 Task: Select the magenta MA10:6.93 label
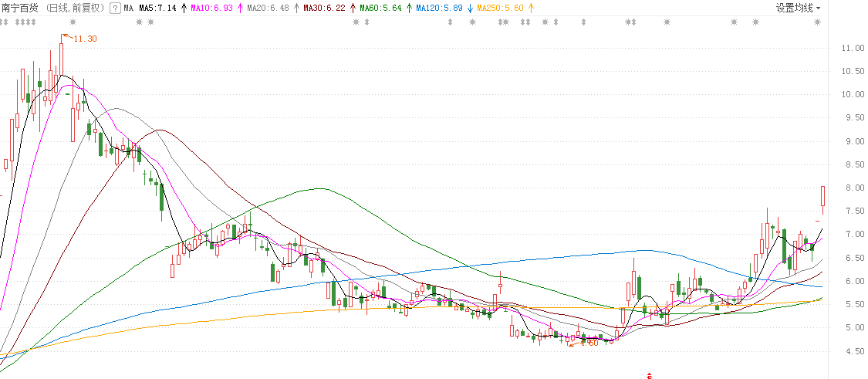coord(213,8)
